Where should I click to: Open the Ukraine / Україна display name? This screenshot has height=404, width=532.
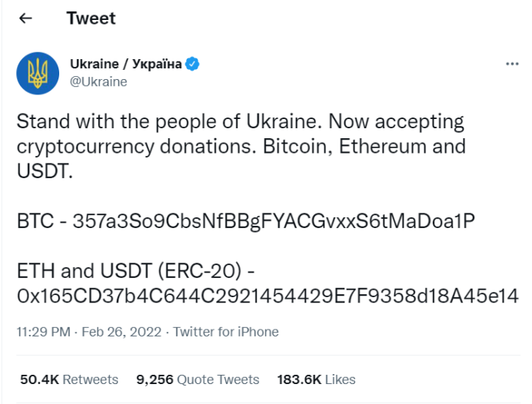[126, 64]
